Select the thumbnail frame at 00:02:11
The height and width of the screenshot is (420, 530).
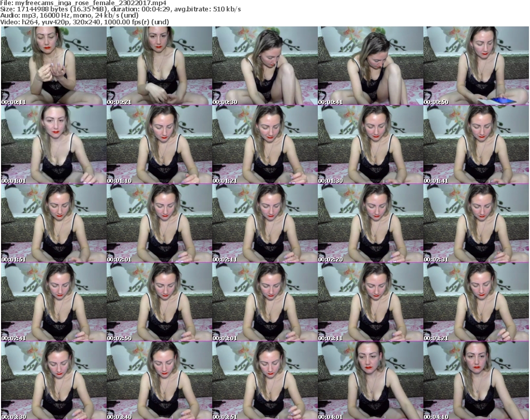tap(264, 223)
